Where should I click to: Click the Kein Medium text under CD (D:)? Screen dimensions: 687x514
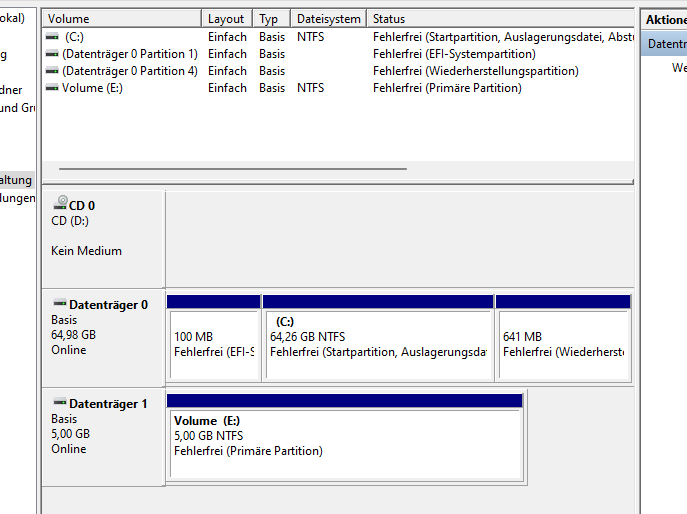86,251
